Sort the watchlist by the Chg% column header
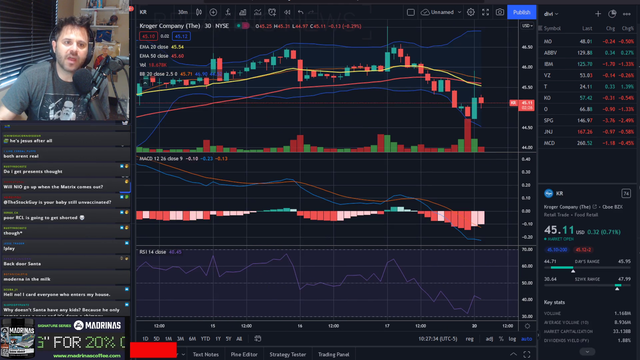 [628, 29]
